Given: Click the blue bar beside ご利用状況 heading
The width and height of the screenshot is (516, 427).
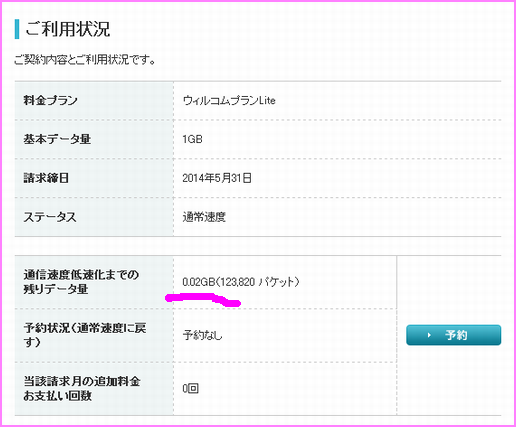Looking at the screenshot, I should (x=17, y=29).
